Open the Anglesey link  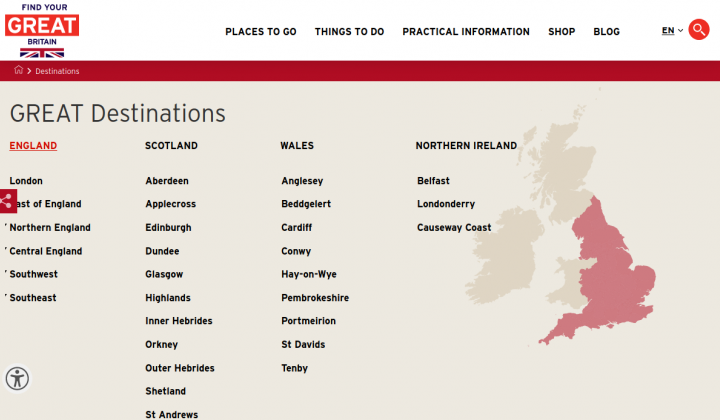point(302,181)
